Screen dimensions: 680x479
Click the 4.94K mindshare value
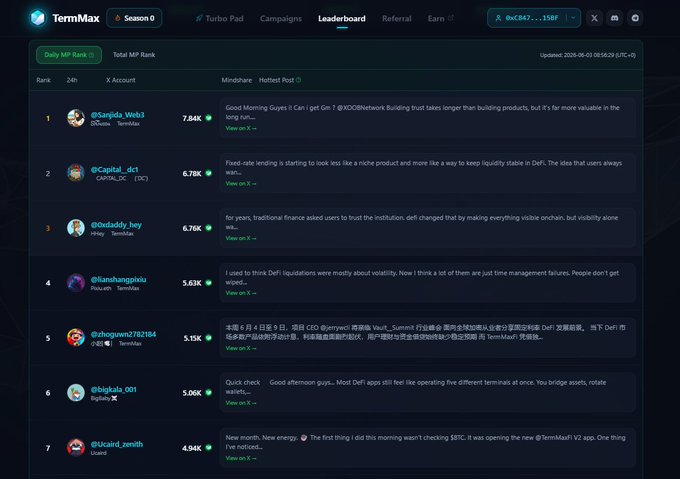point(192,448)
